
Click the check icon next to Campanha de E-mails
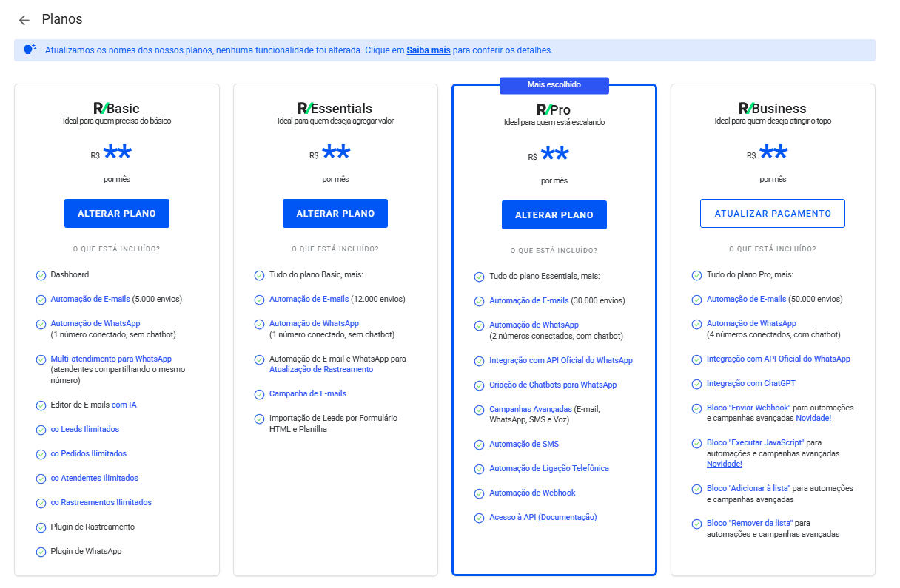pyautogui.click(x=260, y=394)
